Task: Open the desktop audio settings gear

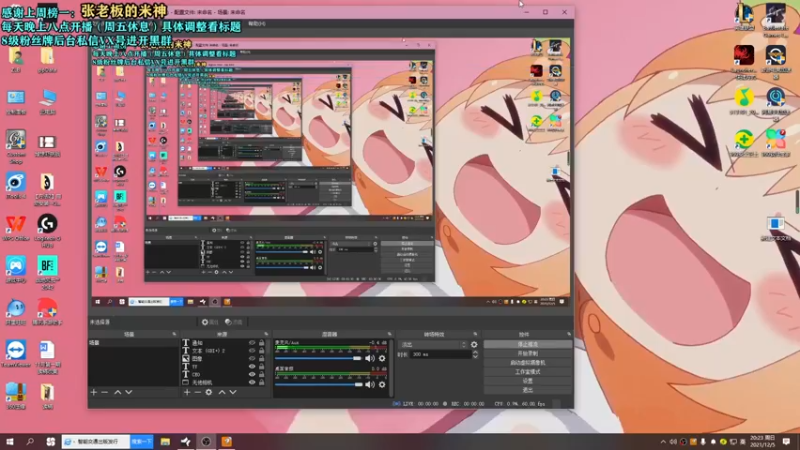Action: (382, 384)
